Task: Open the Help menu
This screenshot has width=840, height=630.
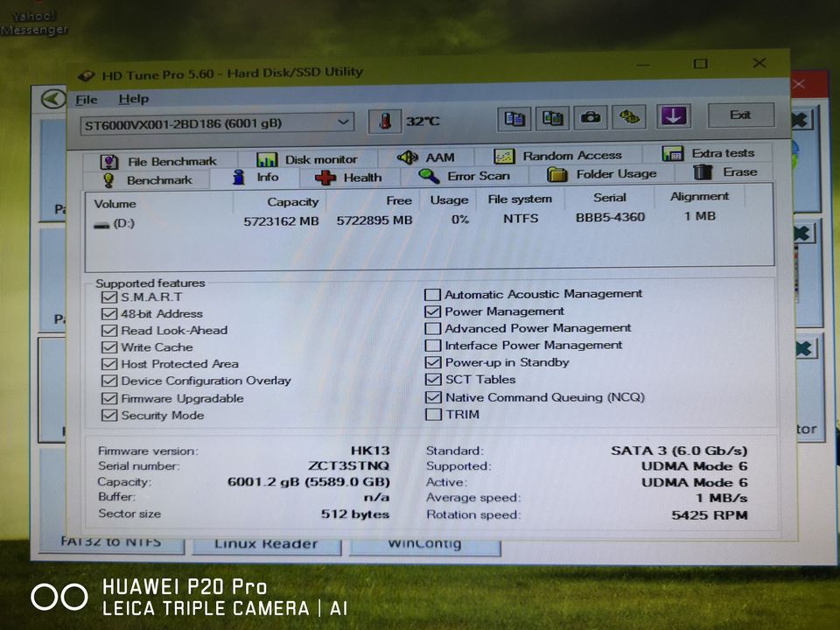Action: 133,99
